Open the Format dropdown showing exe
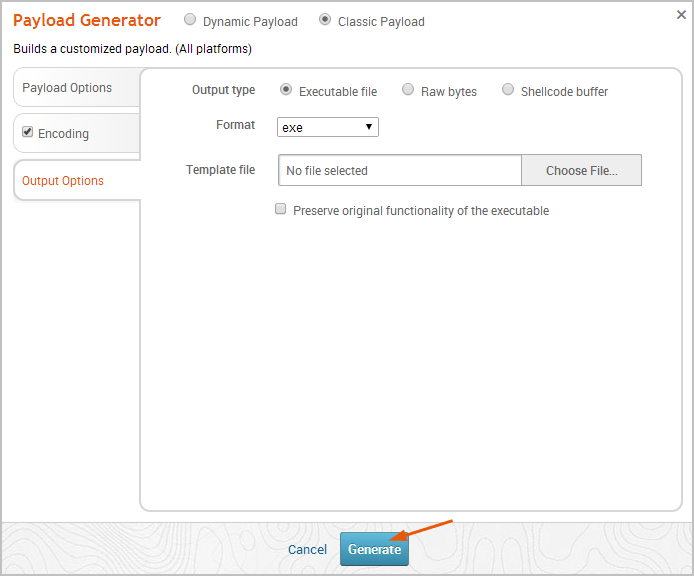This screenshot has height=576, width=694. [x=327, y=127]
